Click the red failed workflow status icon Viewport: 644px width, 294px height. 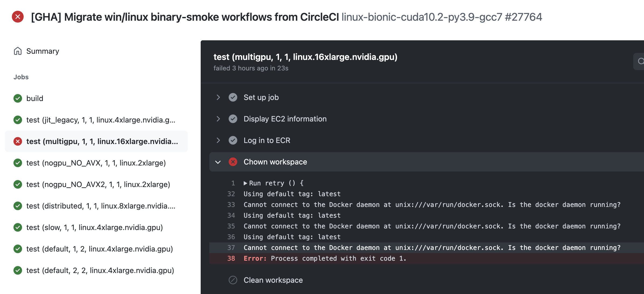[x=18, y=17]
